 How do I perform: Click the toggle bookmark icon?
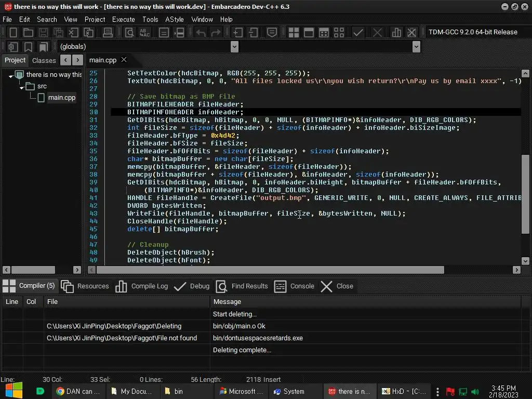[28, 47]
